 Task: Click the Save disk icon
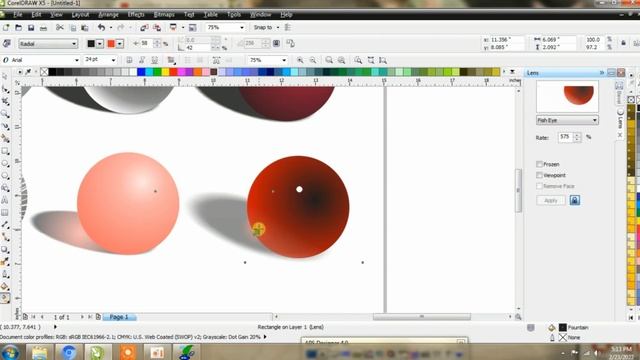pos(31,28)
